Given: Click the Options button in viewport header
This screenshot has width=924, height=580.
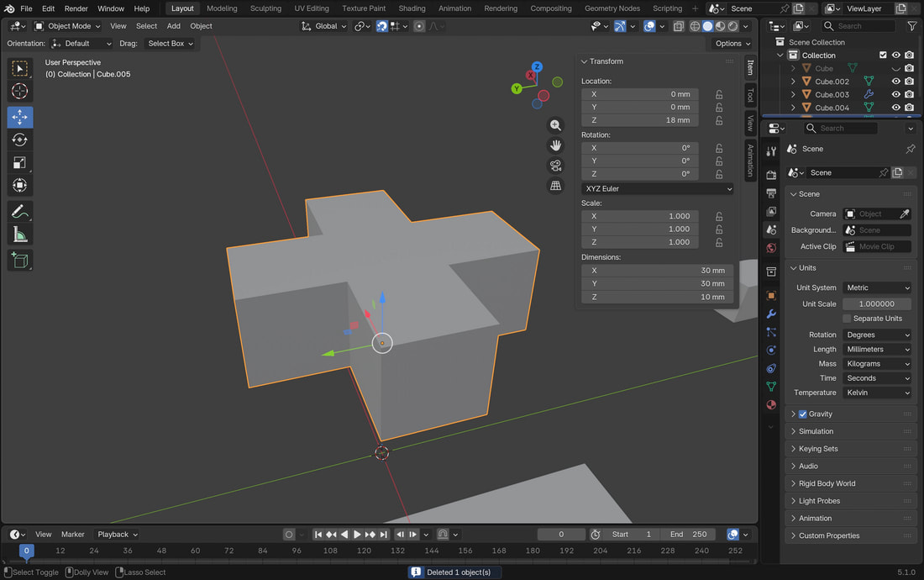Looking at the screenshot, I should click(x=732, y=44).
